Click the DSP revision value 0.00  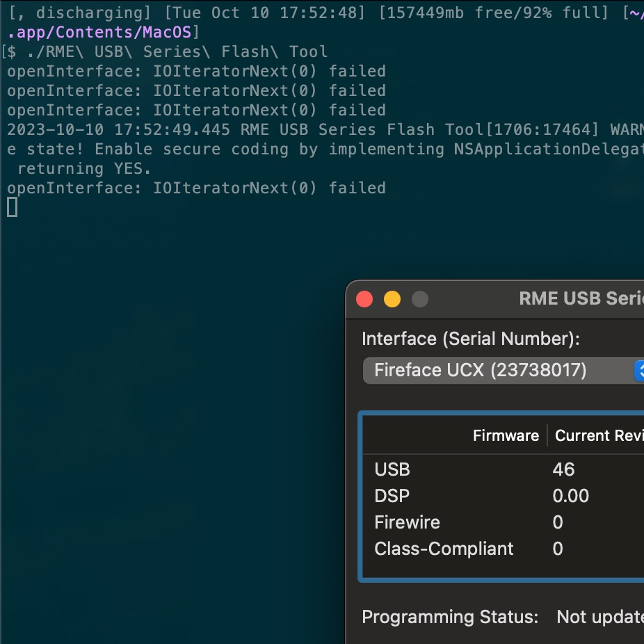571,496
